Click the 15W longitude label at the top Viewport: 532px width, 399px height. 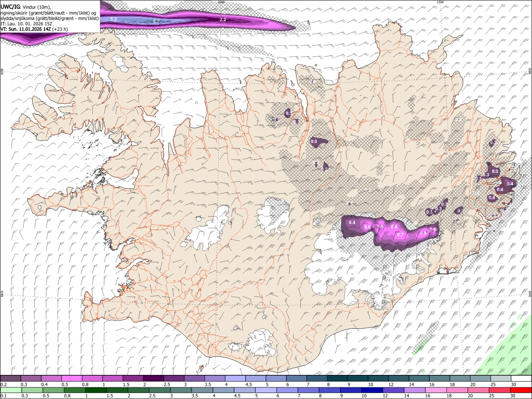(x=440, y=2)
